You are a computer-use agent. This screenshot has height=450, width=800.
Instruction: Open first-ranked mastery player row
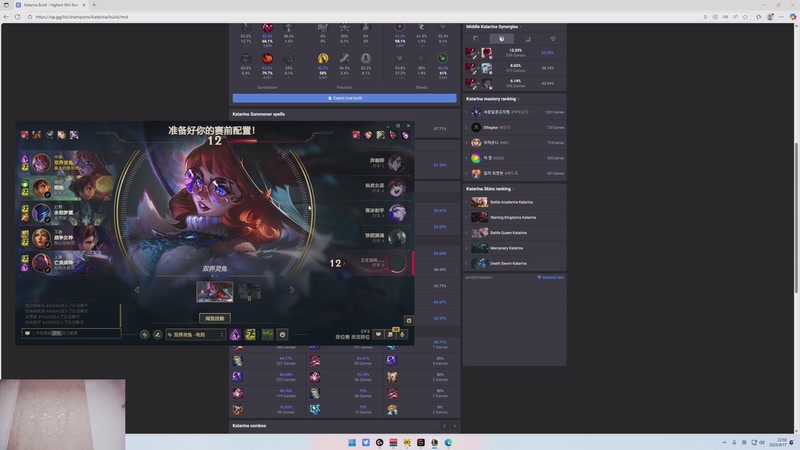click(514, 112)
